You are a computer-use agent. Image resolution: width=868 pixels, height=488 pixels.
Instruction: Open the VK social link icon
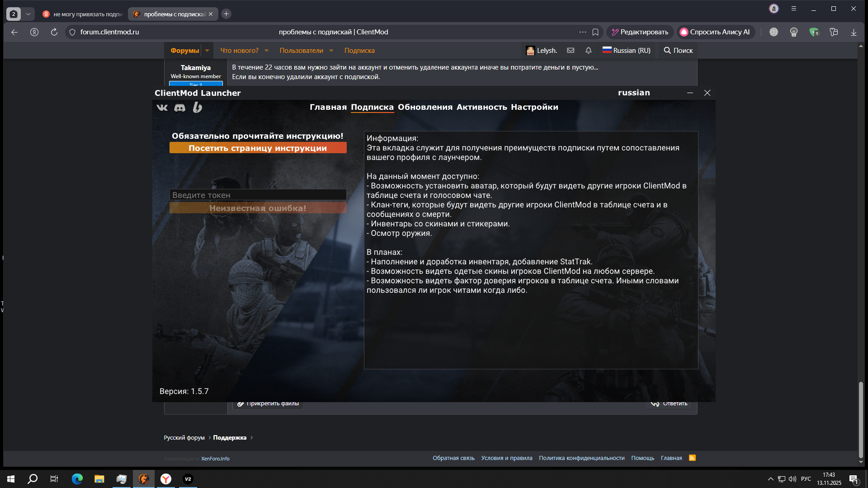[x=162, y=108]
